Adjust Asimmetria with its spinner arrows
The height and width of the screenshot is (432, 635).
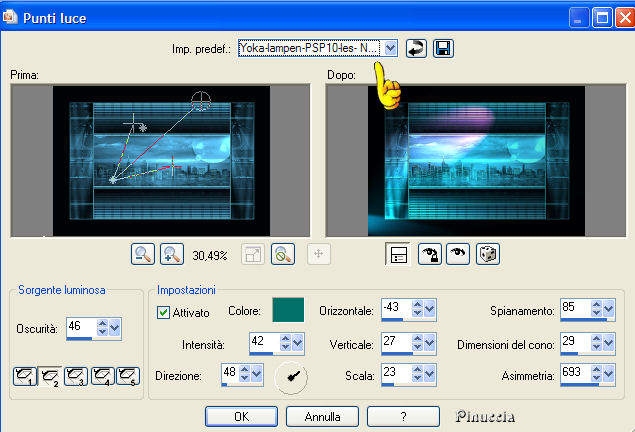pos(596,374)
